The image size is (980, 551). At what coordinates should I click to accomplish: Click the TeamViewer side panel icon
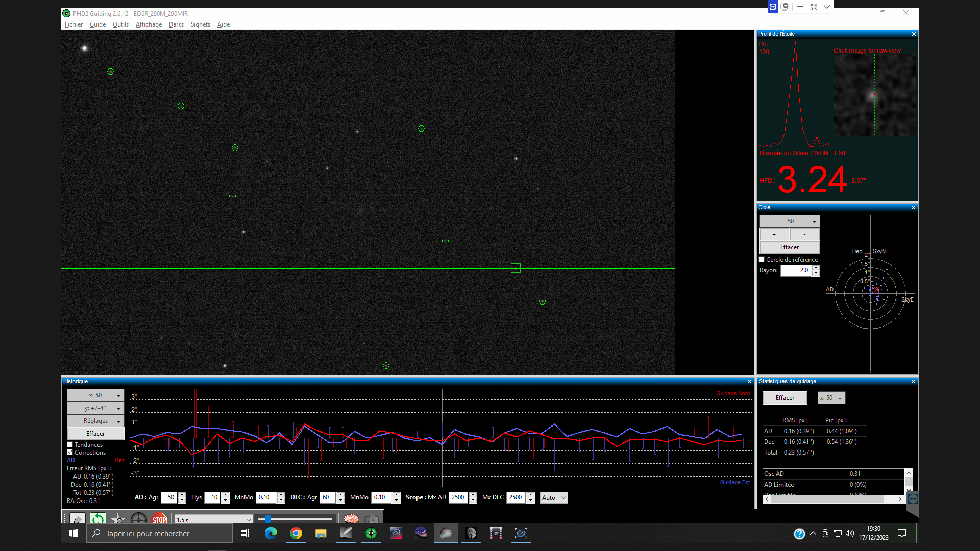click(x=913, y=499)
